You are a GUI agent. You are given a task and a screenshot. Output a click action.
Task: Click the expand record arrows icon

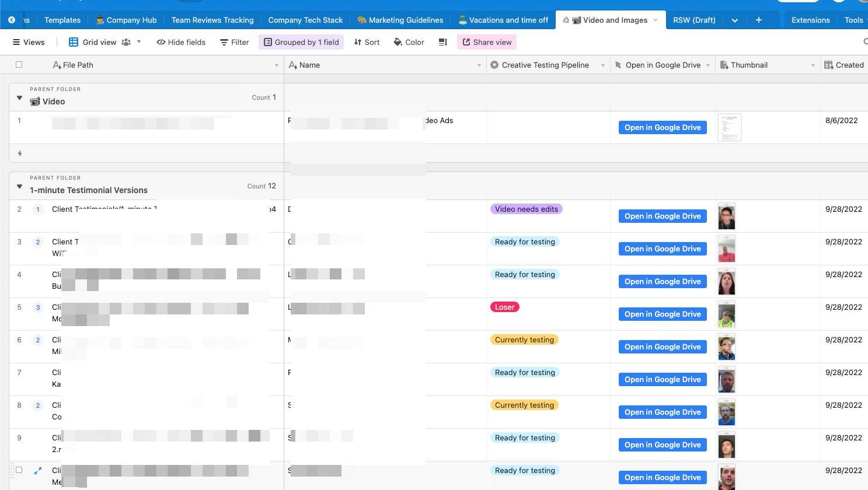[x=38, y=470]
